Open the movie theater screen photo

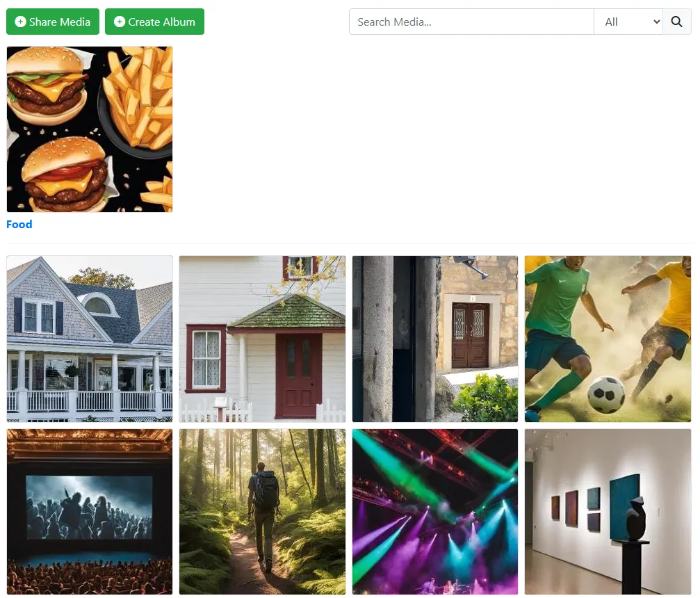click(90, 512)
